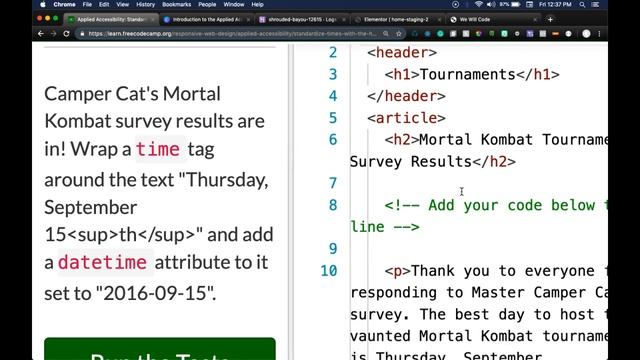
Task: Open the View menu
Action: pyautogui.click(x=122, y=4)
